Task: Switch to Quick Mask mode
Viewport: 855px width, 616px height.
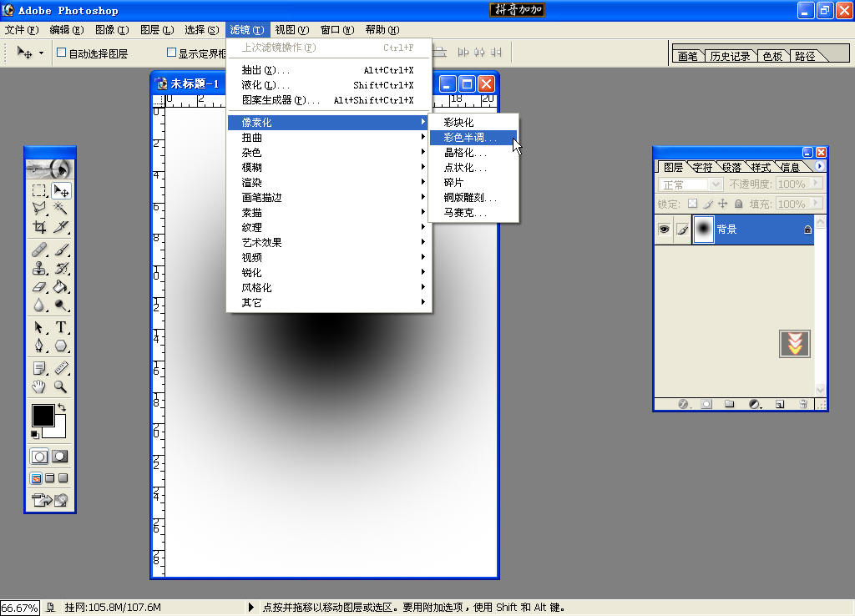Action: pyautogui.click(x=60, y=457)
